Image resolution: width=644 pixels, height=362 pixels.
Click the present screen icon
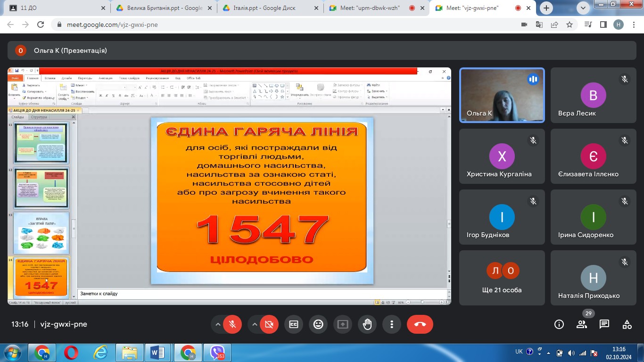[x=343, y=324]
